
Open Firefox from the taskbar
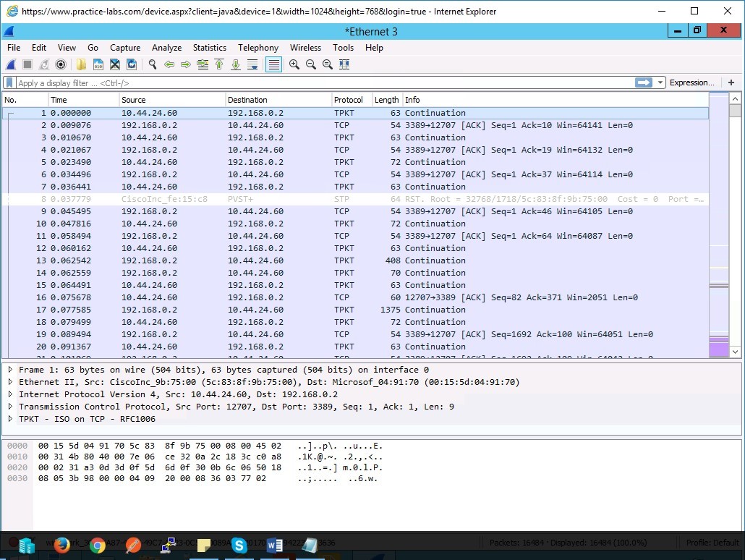tap(61, 546)
